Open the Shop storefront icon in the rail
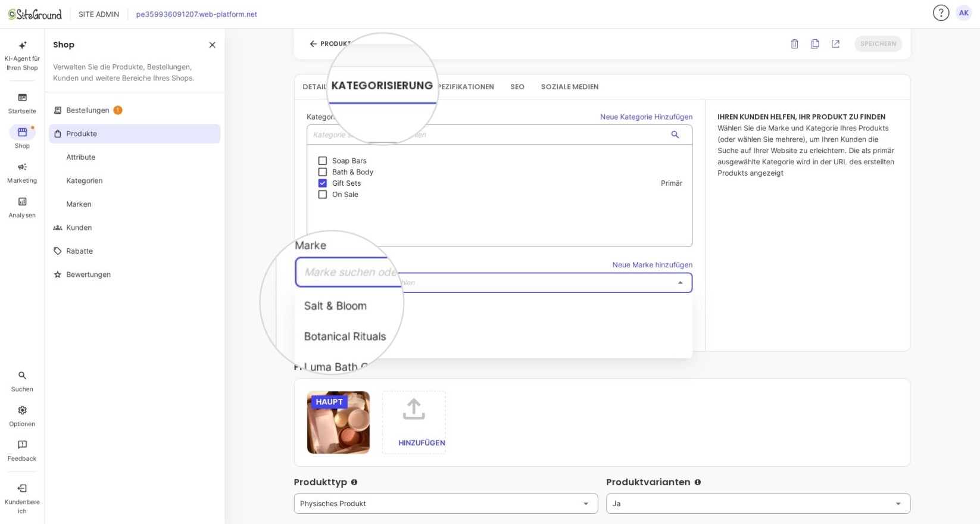Screen dimensions: 980x524 [x=22, y=132]
